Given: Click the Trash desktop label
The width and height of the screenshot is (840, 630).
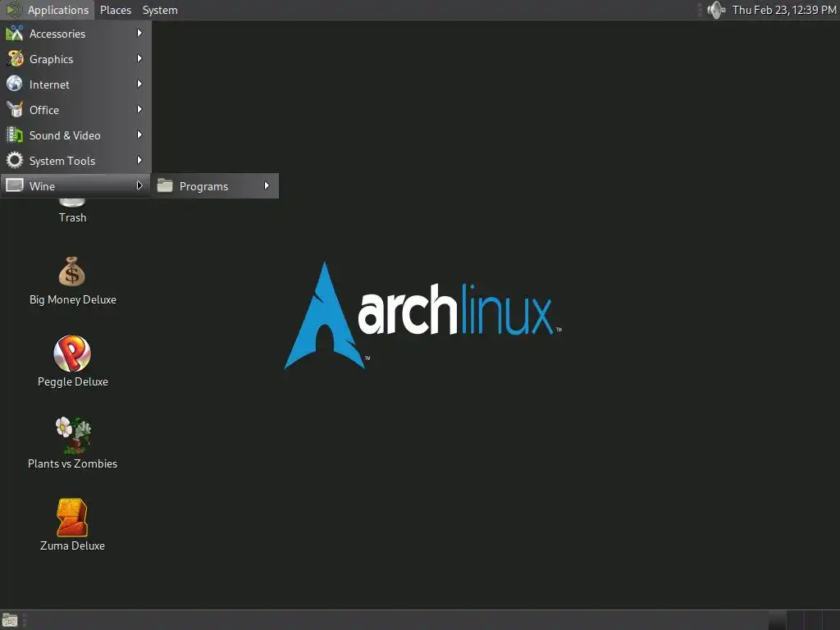Looking at the screenshot, I should pos(72,217).
